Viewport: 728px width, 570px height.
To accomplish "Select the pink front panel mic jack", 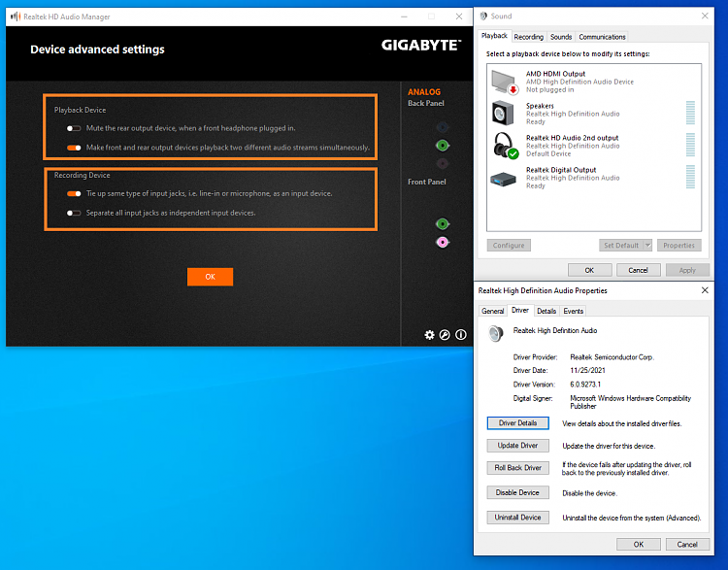I will pos(443,242).
